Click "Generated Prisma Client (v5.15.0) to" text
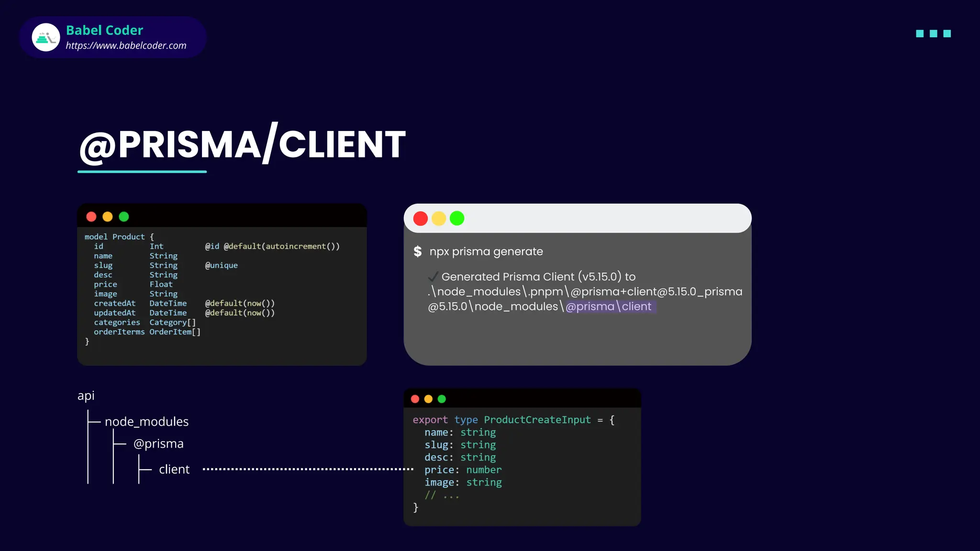This screenshot has width=980, height=551. point(538,276)
